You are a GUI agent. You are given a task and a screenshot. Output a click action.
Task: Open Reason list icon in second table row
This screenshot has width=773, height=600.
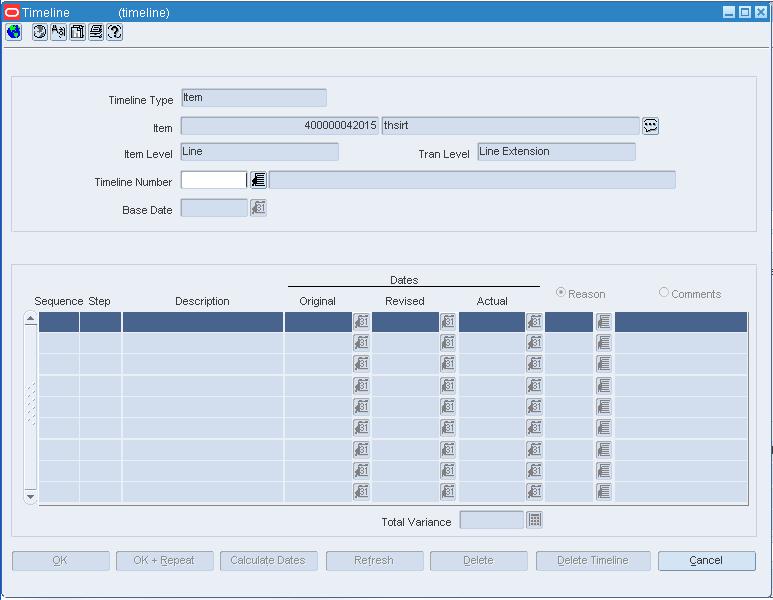[x=603, y=343]
